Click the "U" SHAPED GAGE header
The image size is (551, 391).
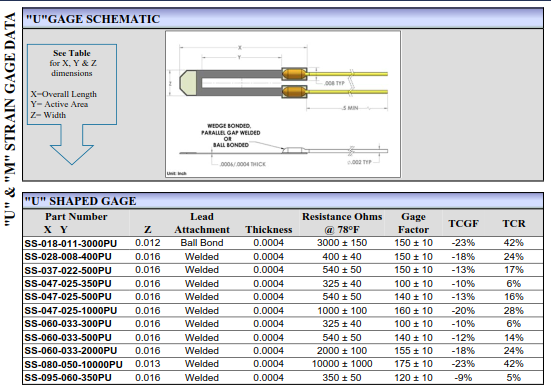point(283,201)
